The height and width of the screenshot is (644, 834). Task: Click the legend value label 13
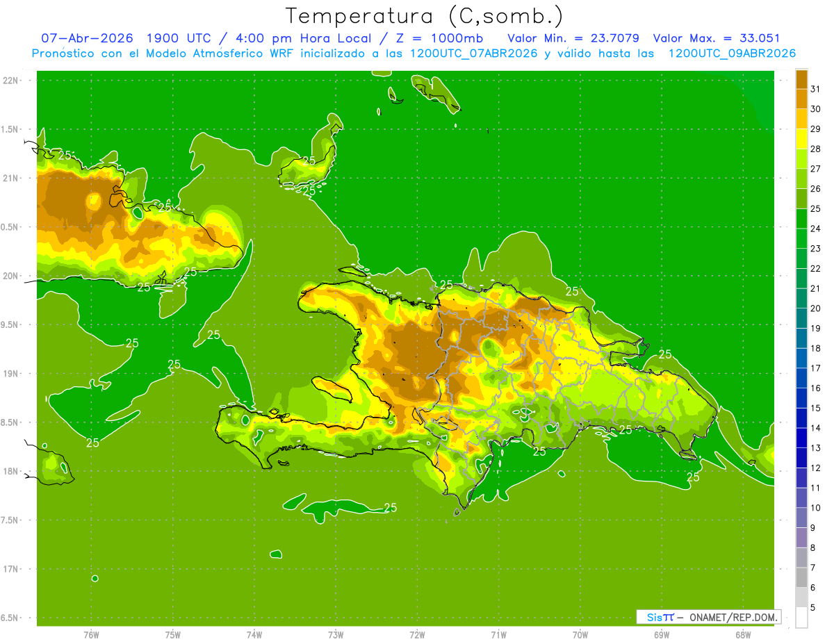pyautogui.click(x=816, y=448)
